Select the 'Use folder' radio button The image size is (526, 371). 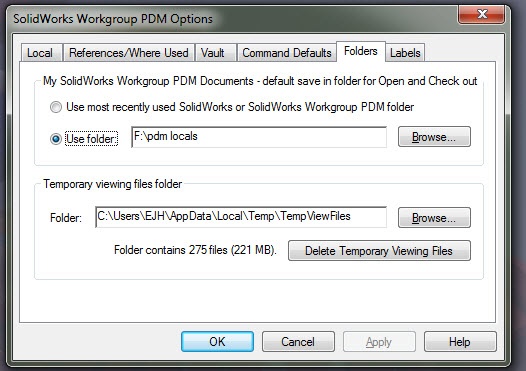(x=56, y=139)
